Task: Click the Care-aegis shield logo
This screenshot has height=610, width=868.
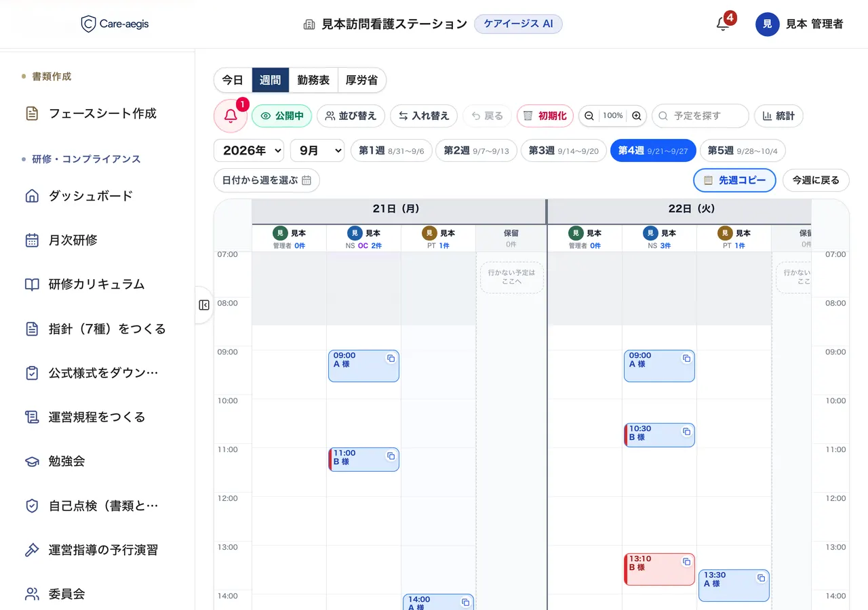Action: point(88,24)
